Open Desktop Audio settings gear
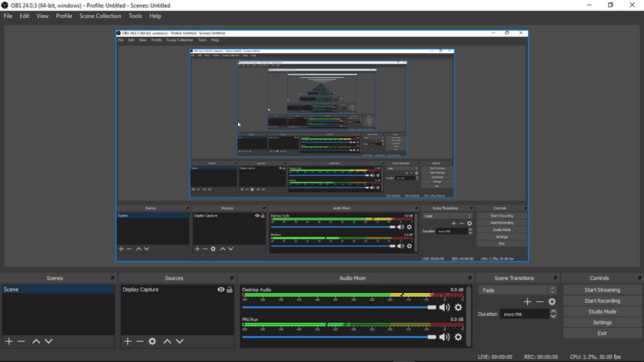 458,307
